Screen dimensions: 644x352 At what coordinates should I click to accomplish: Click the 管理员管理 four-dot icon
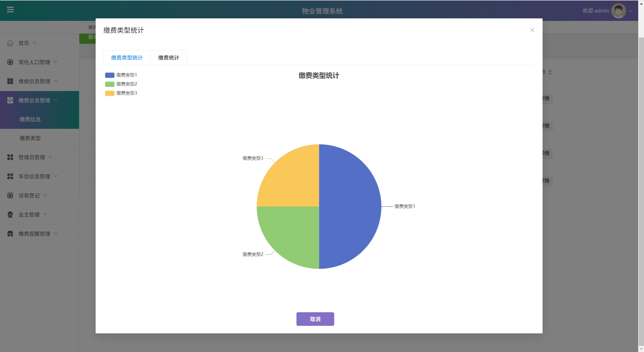pyautogui.click(x=10, y=157)
